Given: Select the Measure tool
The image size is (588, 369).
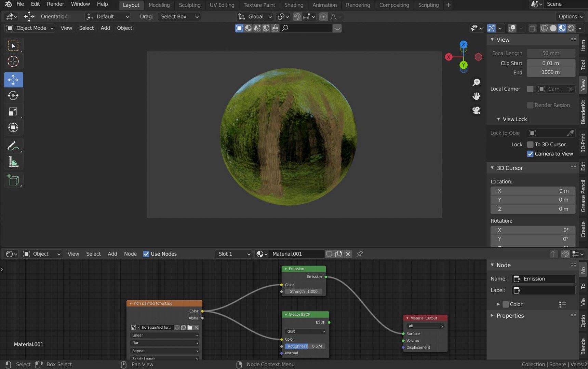Looking at the screenshot, I should click(13, 162).
